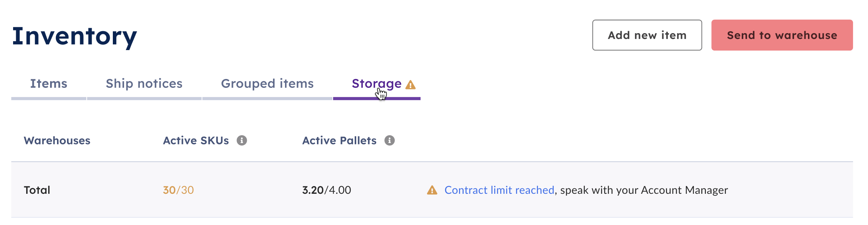Click the Add new item button
Image resolution: width=868 pixels, height=225 pixels.
coord(647,35)
